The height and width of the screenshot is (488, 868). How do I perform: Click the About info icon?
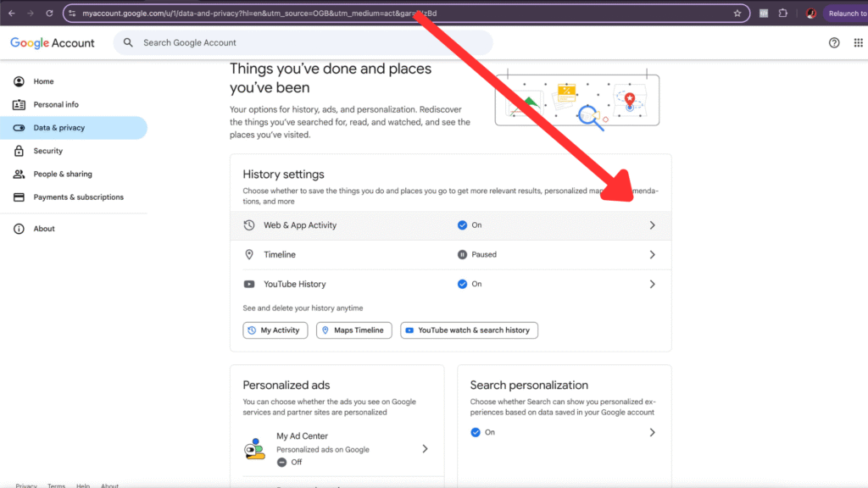click(19, 229)
